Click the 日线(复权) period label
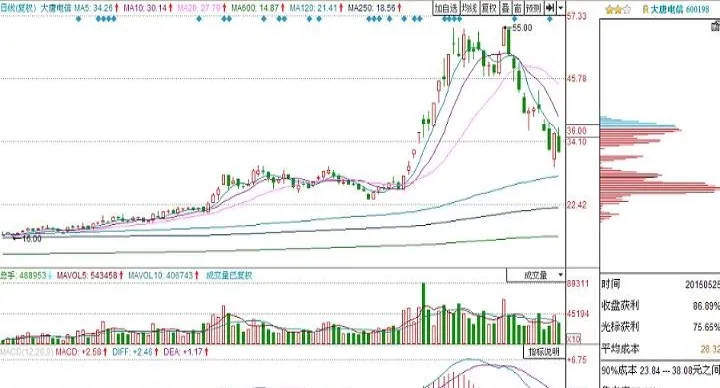 (18, 8)
